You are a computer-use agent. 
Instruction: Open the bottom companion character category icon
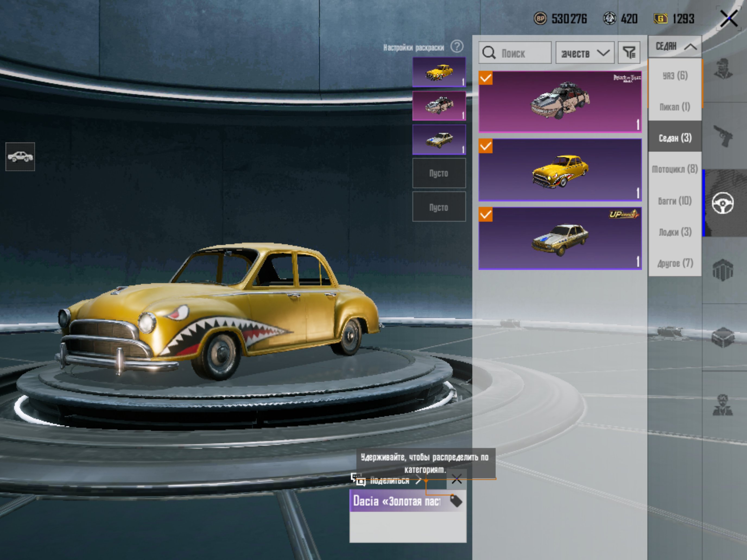tap(723, 405)
